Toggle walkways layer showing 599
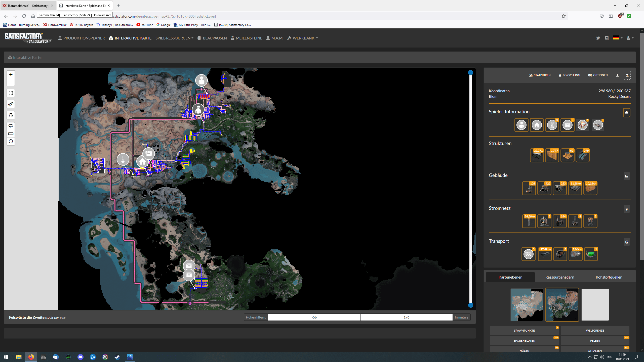 click(x=583, y=155)
